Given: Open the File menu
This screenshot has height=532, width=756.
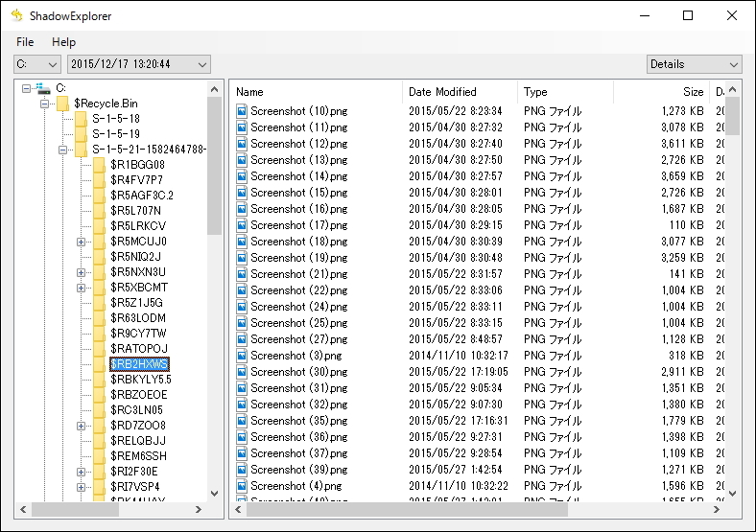Looking at the screenshot, I should tap(25, 42).
